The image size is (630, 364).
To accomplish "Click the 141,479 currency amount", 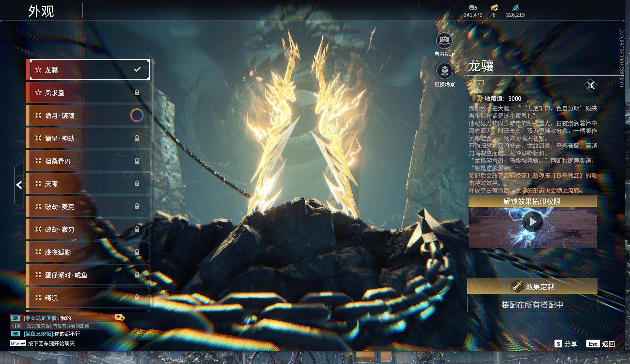I will (x=473, y=15).
